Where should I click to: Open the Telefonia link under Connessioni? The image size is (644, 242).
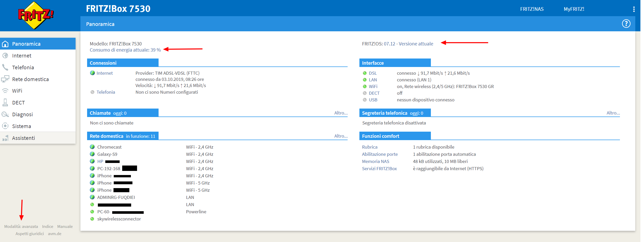coord(106,92)
